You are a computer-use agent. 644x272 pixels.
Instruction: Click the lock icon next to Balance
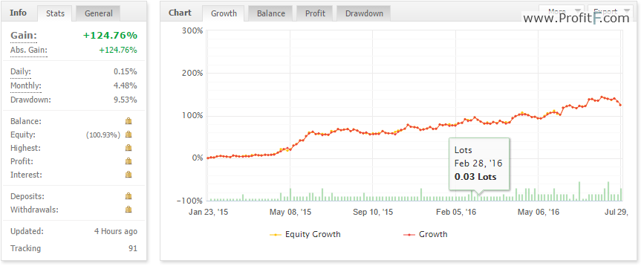click(x=129, y=121)
